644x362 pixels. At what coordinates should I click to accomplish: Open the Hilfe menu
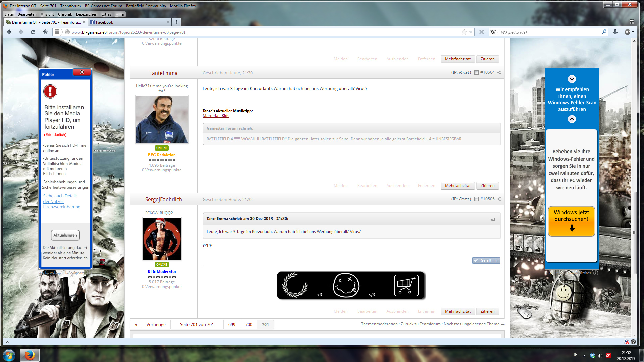(x=119, y=14)
